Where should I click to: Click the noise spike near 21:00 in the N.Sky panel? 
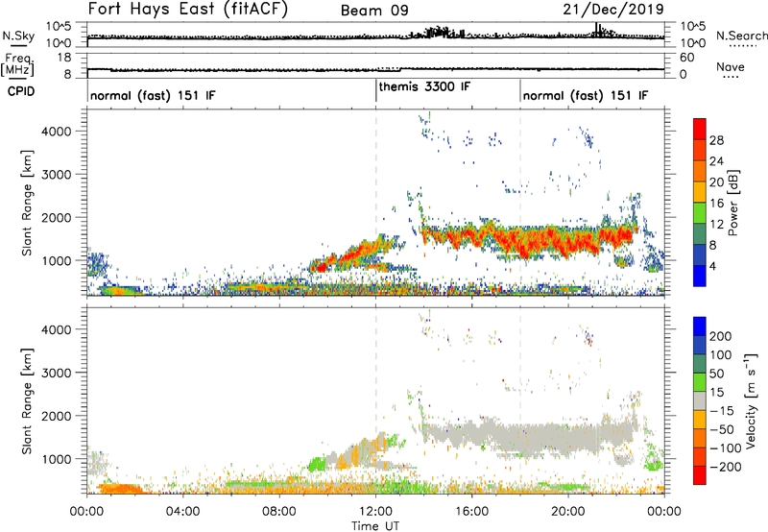tap(596, 30)
